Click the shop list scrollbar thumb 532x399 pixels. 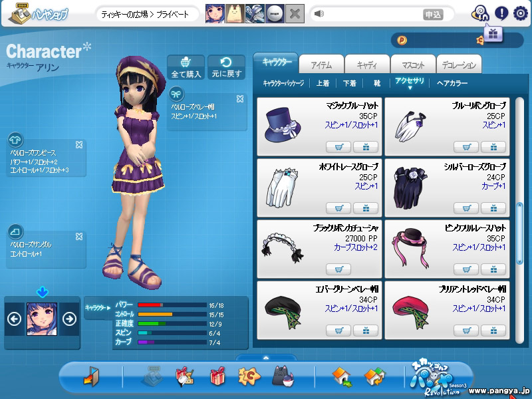[519, 233]
